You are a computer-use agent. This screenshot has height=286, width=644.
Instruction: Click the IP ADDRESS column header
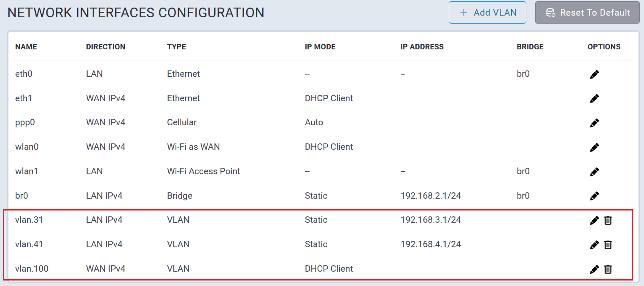click(422, 47)
